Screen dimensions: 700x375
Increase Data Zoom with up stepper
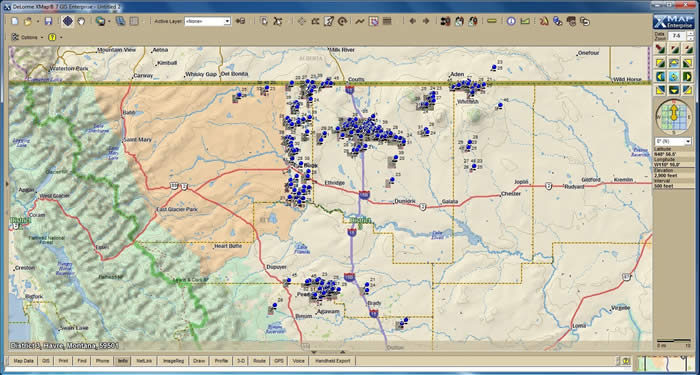pos(689,33)
